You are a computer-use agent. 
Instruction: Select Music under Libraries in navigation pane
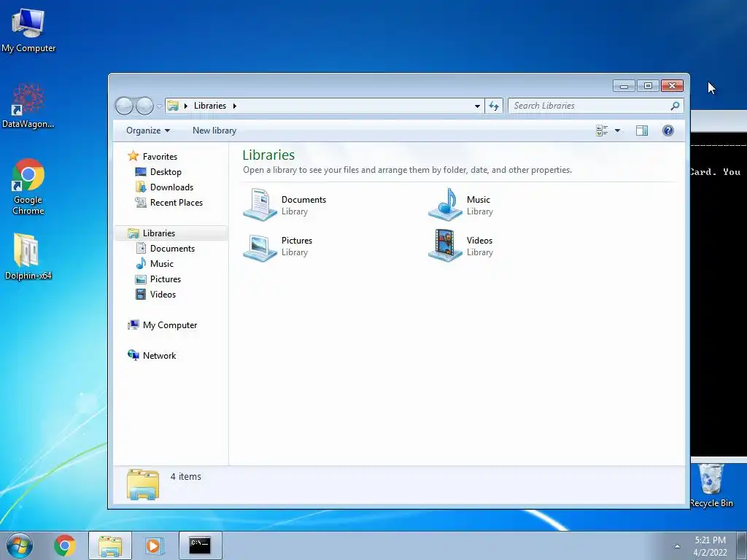pyautogui.click(x=161, y=263)
